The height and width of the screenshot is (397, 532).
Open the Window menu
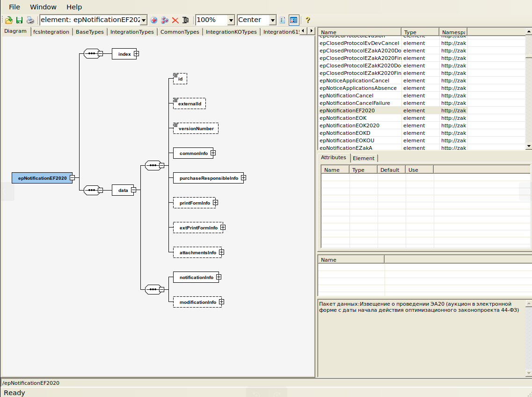pyautogui.click(x=43, y=7)
